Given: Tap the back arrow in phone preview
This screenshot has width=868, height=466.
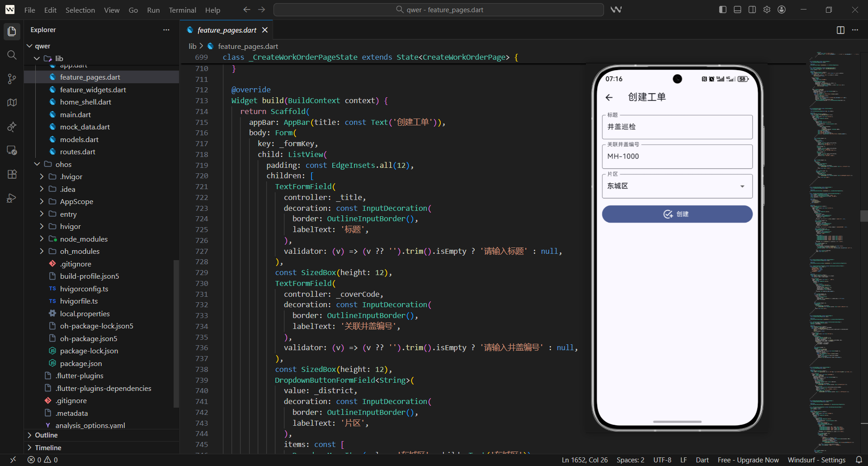Looking at the screenshot, I should pyautogui.click(x=609, y=97).
